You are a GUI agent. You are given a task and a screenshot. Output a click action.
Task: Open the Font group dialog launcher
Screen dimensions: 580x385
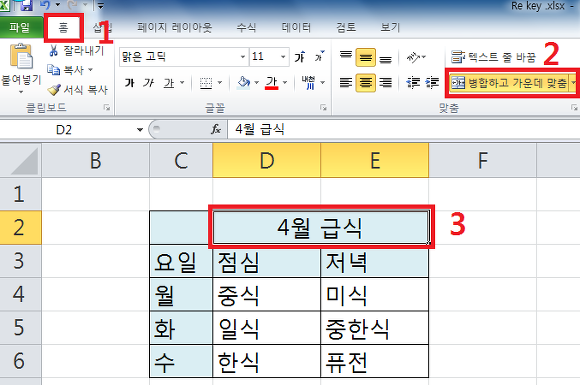[324, 108]
